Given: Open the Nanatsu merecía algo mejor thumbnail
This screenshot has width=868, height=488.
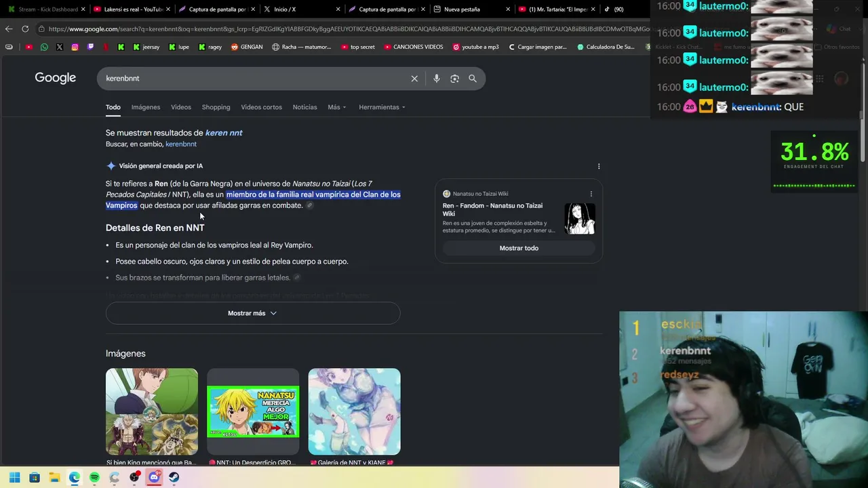Looking at the screenshot, I should pos(253,411).
